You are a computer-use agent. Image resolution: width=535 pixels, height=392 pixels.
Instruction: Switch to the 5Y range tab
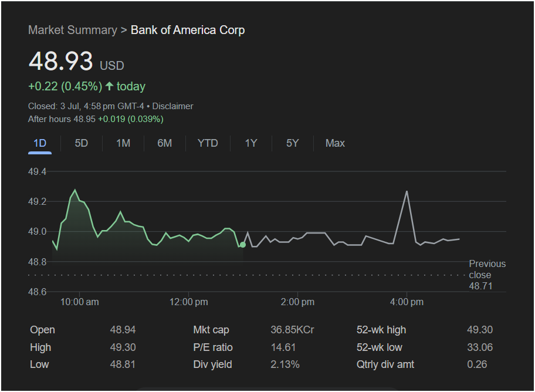[x=292, y=143]
